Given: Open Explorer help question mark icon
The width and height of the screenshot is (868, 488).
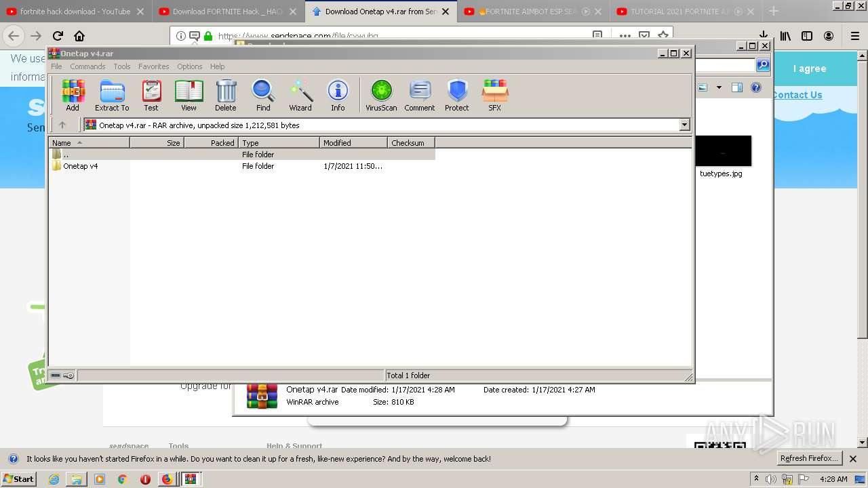Looking at the screenshot, I should click(x=756, y=87).
